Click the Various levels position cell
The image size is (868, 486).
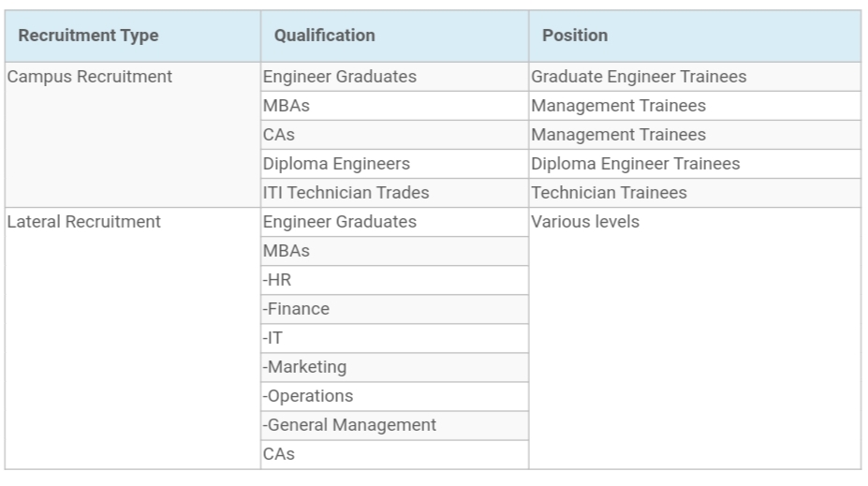[585, 222]
